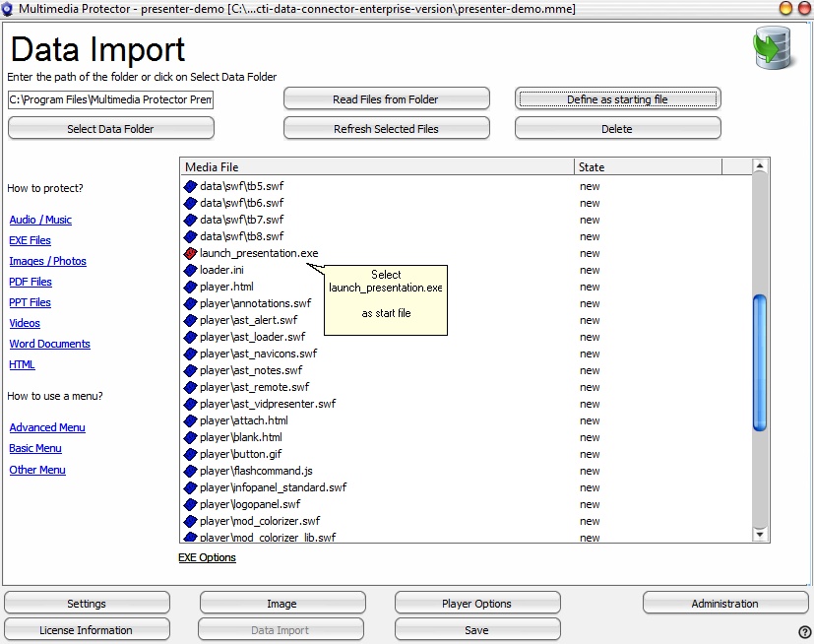Click the blue icon next to loader.ini
Viewport: 814px width, 644px height.
(x=191, y=270)
